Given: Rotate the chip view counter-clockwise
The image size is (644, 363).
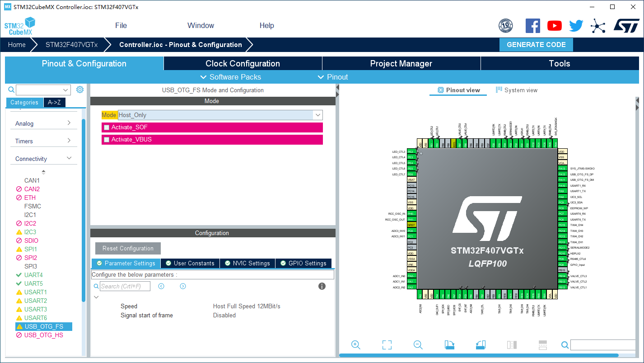Looking at the screenshot, I should [x=481, y=345].
